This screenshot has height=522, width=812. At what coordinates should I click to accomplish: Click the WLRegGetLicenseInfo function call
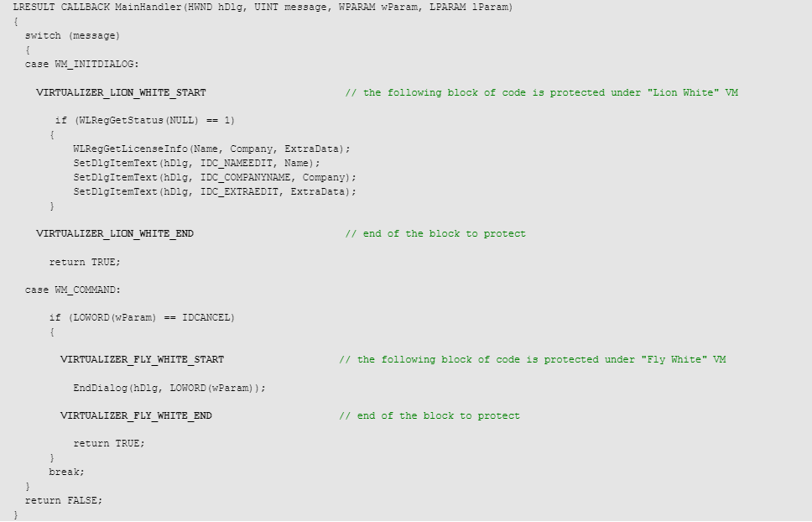click(x=211, y=149)
